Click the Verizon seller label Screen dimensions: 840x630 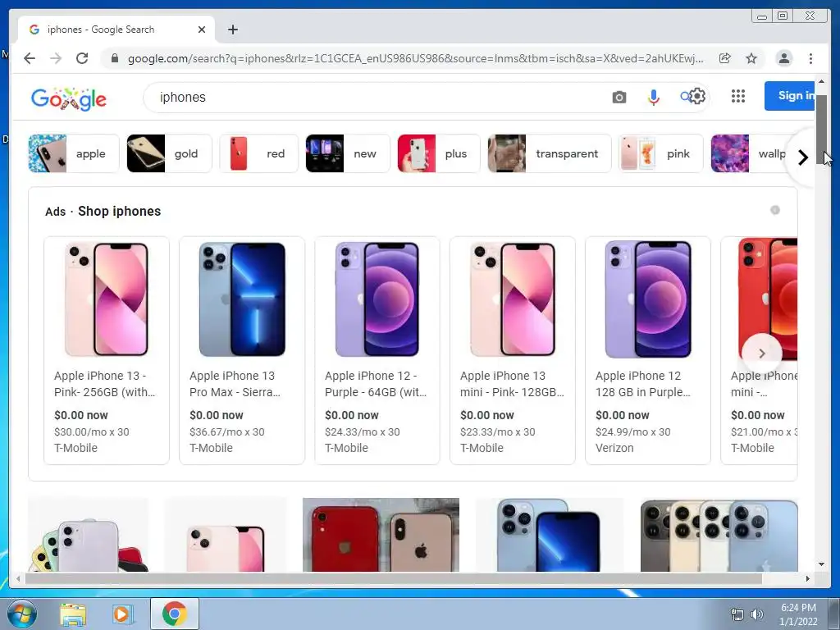614,448
